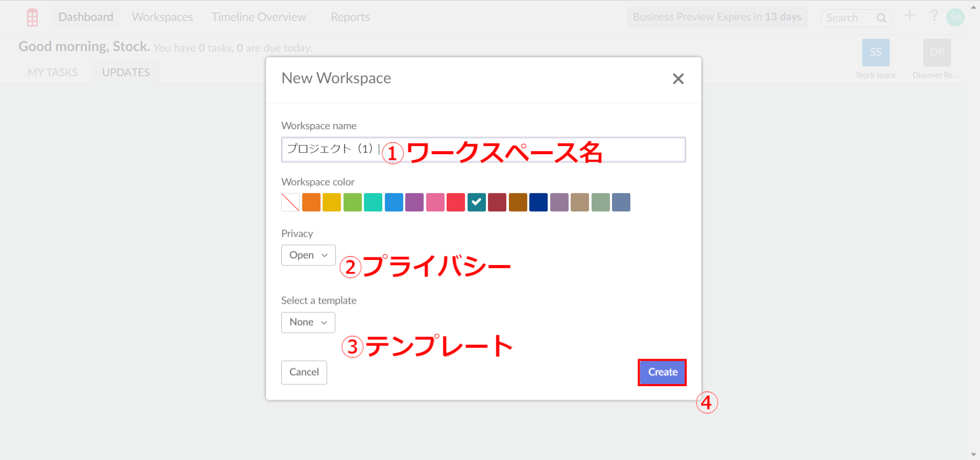Click the plus add icon in the top bar
Screen dimensions: 980x460
point(910,15)
